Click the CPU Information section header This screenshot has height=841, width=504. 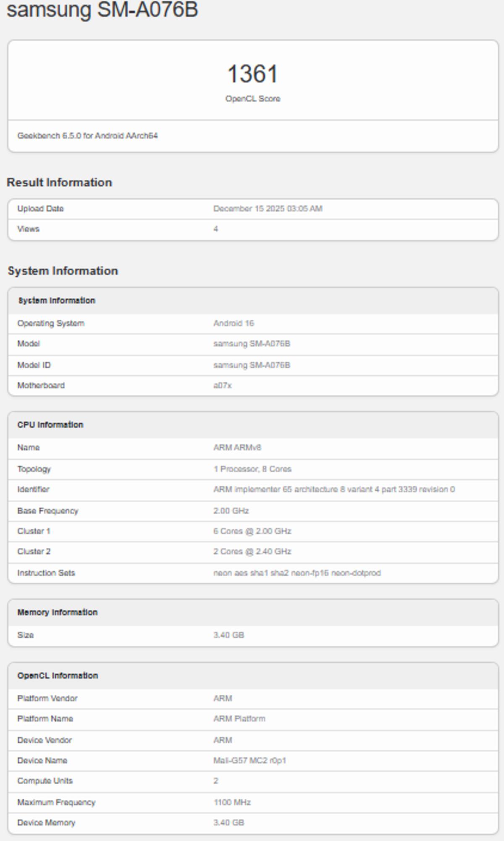pos(50,425)
